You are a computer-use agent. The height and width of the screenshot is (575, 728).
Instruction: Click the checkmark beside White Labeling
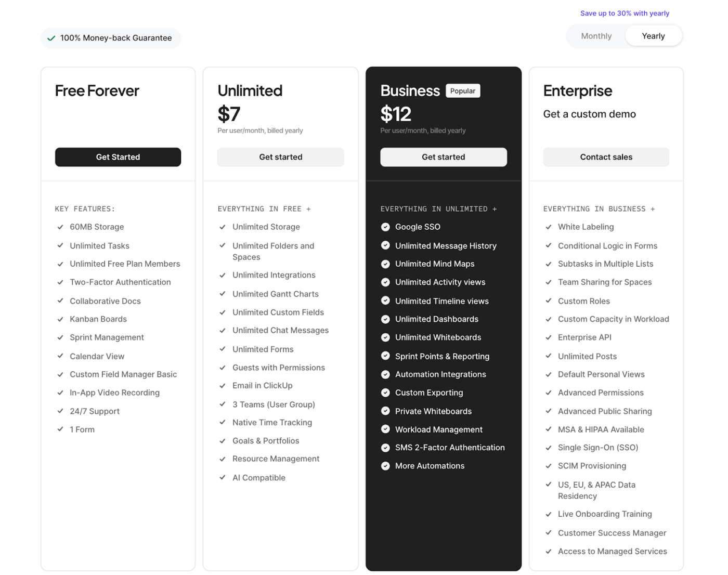click(549, 227)
